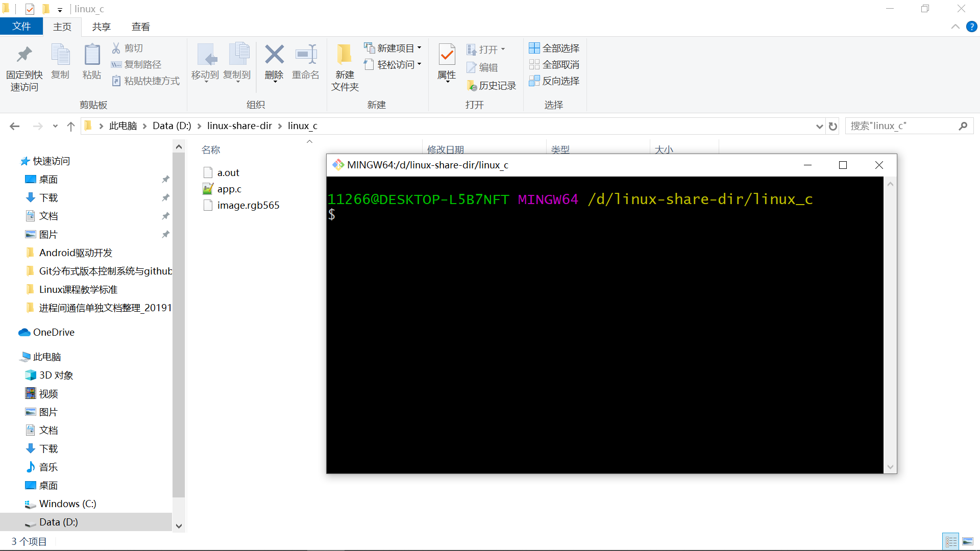Click the Select All icon

tap(534, 48)
